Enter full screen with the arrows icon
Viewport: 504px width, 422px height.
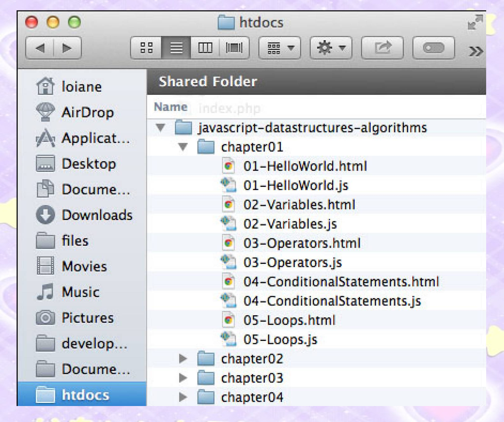(475, 22)
